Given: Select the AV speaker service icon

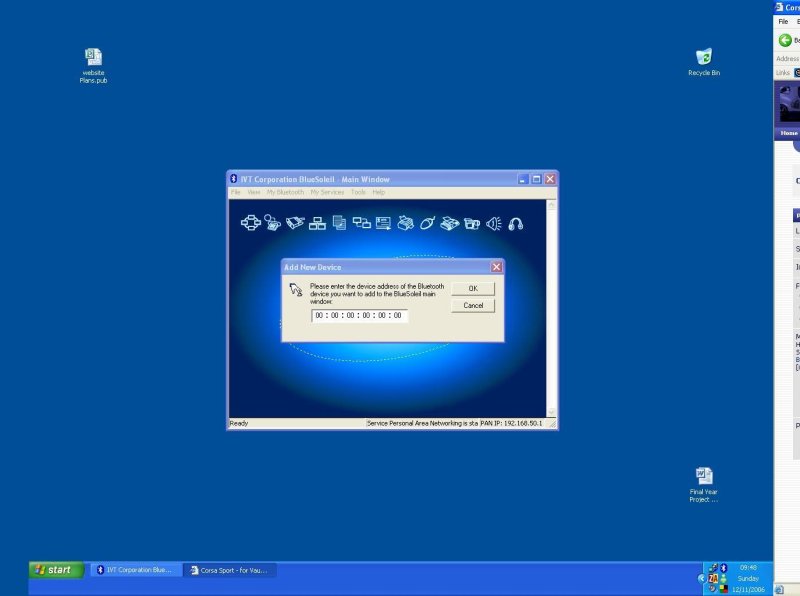Looking at the screenshot, I should tap(493, 224).
